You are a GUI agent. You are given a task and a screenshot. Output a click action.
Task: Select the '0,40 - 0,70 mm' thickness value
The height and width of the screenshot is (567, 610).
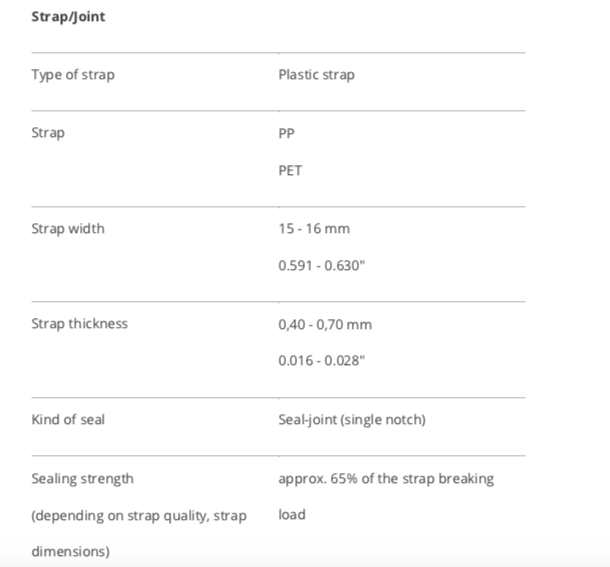(325, 324)
